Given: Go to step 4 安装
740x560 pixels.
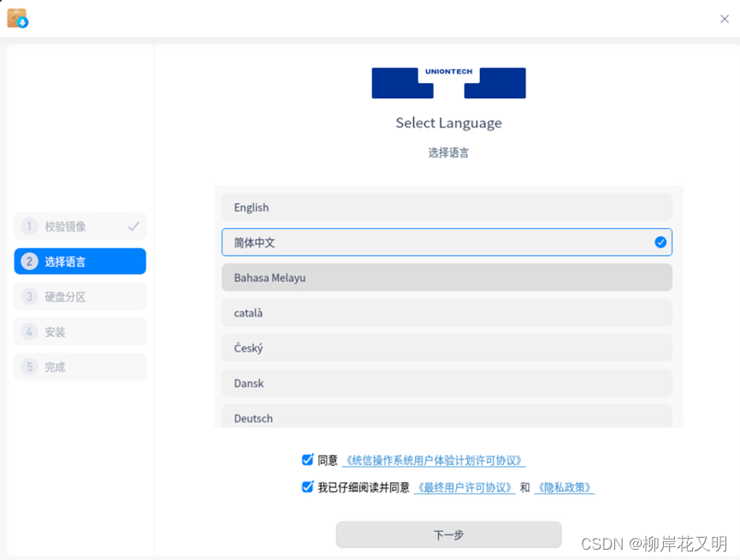Looking at the screenshot, I should (x=80, y=332).
